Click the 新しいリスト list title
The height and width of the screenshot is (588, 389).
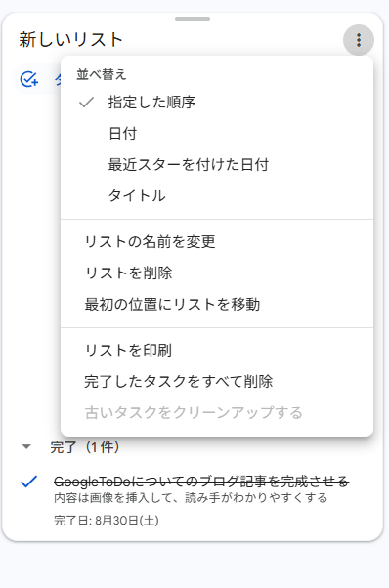(x=71, y=40)
